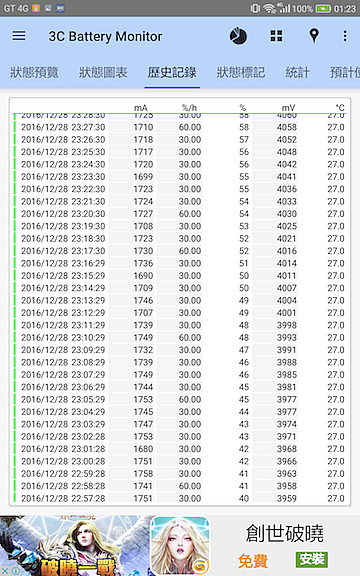This screenshot has width=360, height=576.
Task: Open the hamburger navigation menu
Action: pyautogui.click(x=19, y=36)
